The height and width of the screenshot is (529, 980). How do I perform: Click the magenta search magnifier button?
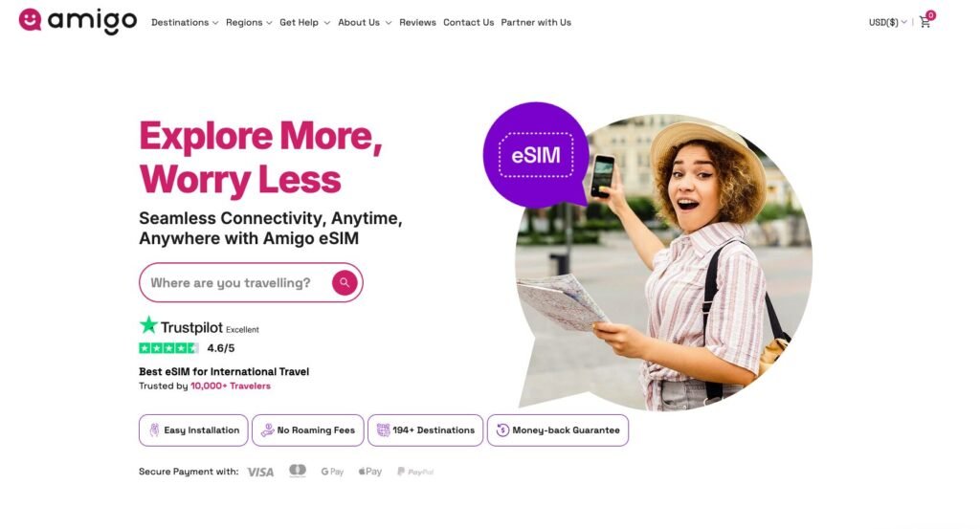(x=345, y=282)
